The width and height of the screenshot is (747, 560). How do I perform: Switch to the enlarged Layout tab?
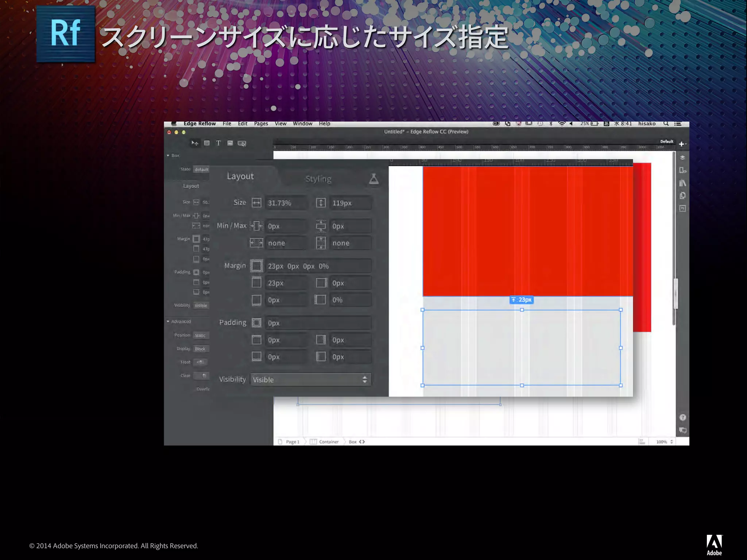coord(240,176)
